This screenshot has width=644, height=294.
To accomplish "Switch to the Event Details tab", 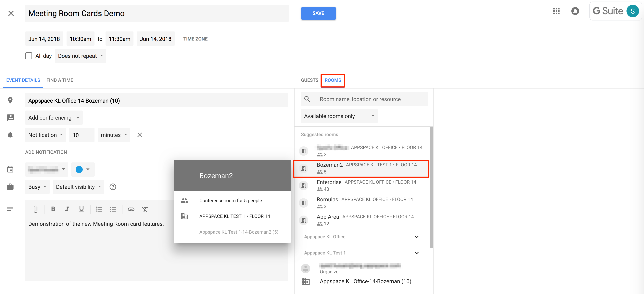I will coord(23,80).
